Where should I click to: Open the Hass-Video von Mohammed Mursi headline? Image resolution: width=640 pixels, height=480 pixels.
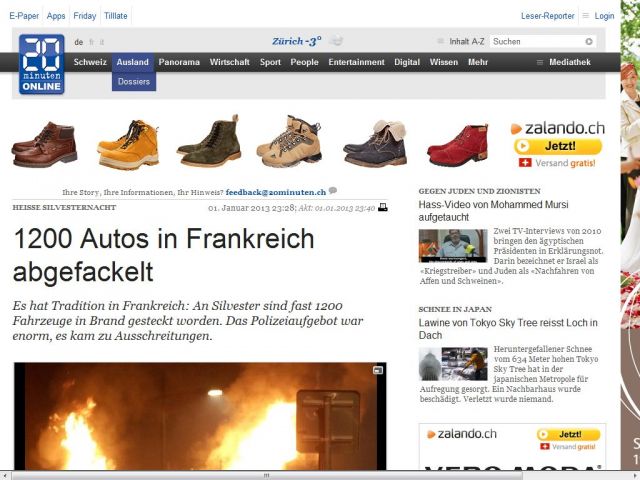tap(493, 211)
